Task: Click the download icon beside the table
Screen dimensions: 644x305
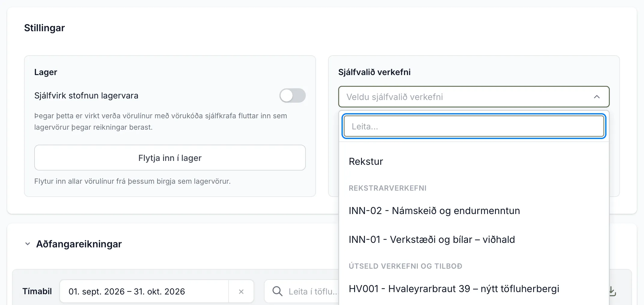Action: [x=612, y=291]
